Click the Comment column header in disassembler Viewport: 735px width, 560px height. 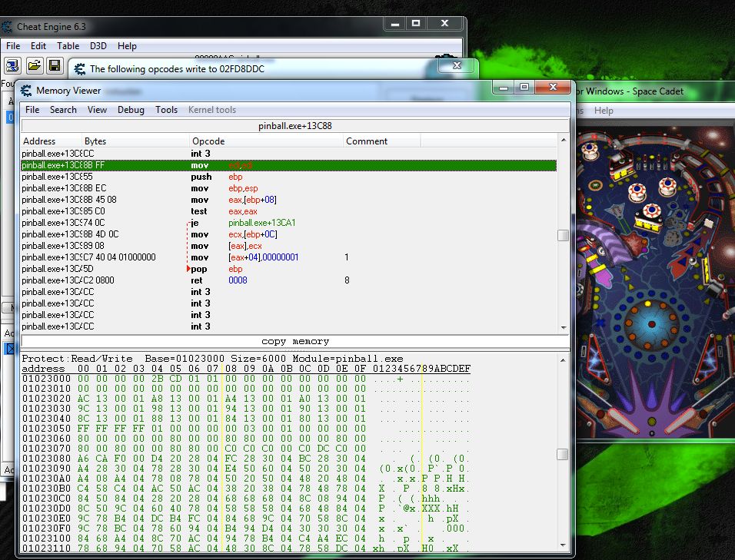click(381, 141)
